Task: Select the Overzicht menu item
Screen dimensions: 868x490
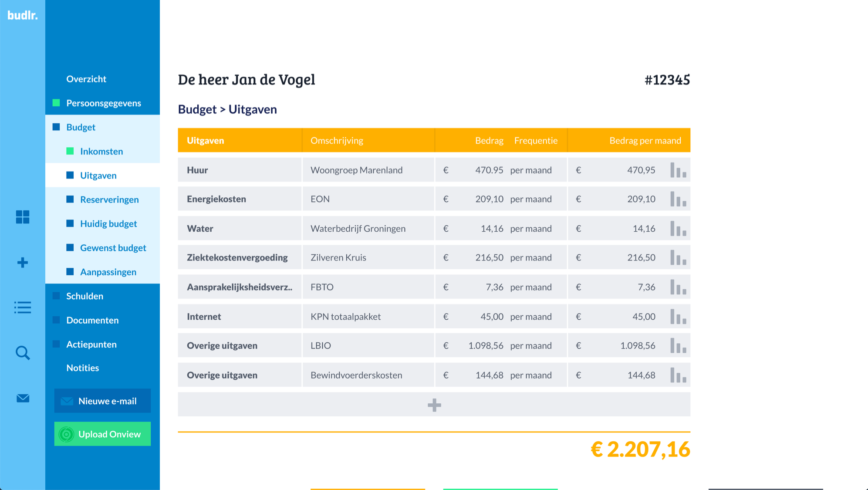Action: click(86, 79)
